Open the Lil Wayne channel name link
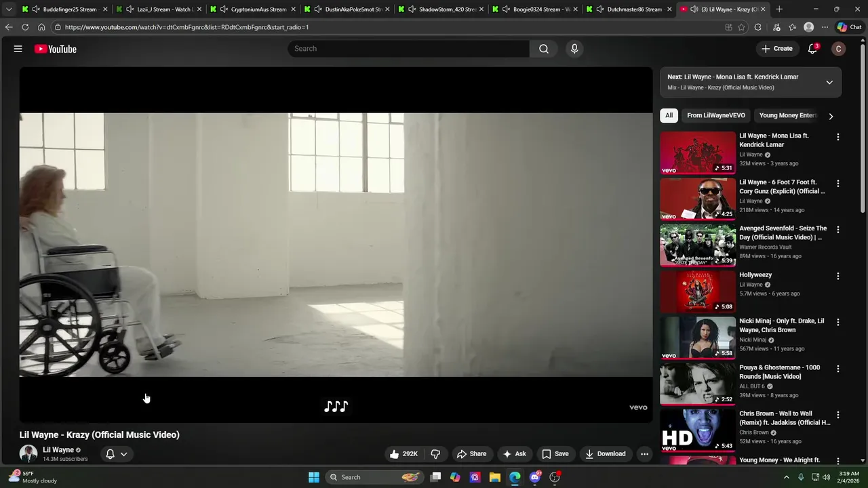868x488 pixels. click(x=58, y=450)
